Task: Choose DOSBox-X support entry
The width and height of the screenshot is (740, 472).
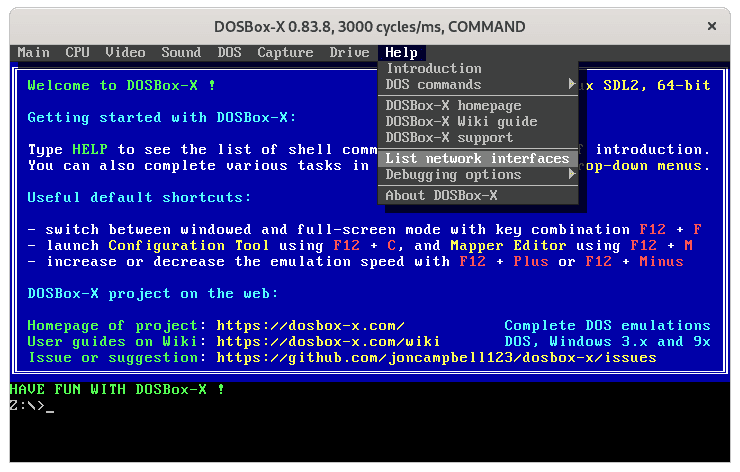Action: (478, 137)
